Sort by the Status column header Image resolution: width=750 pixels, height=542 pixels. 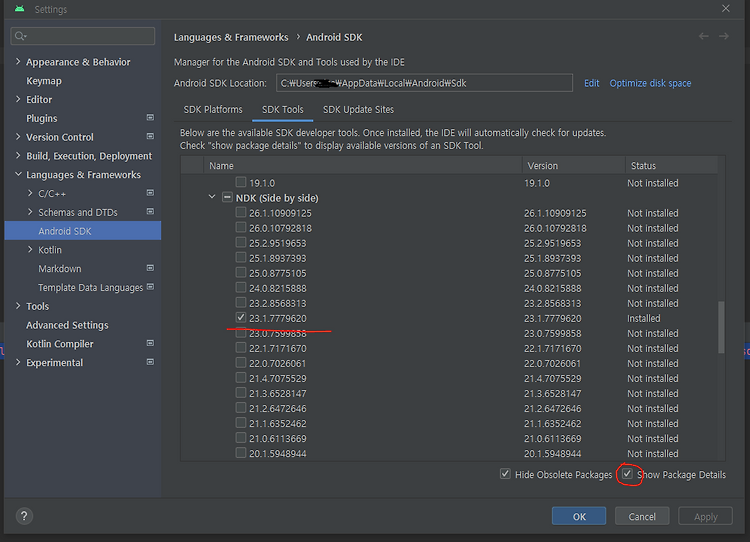(671, 166)
